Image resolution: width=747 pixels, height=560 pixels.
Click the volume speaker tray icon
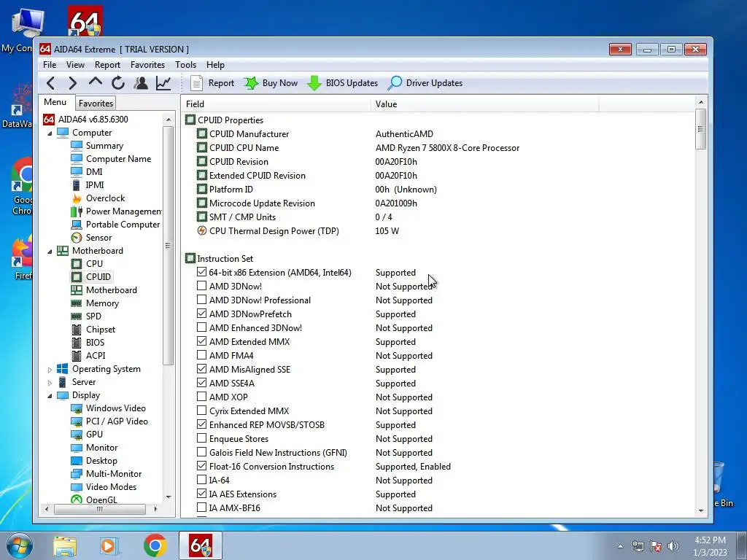pyautogui.click(x=673, y=546)
